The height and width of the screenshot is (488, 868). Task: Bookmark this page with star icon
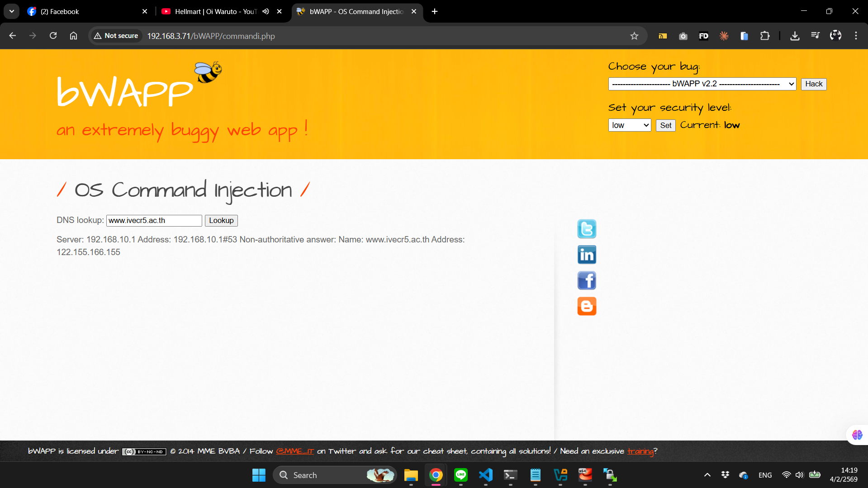tap(634, 36)
